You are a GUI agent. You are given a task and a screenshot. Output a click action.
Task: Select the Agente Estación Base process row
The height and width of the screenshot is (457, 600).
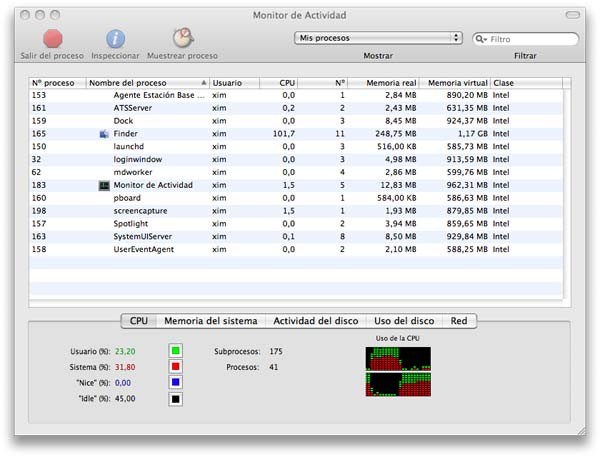click(296, 95)
